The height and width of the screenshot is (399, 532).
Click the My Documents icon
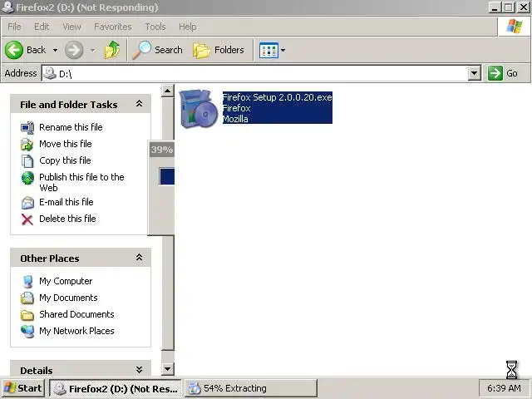pos(27,298)
